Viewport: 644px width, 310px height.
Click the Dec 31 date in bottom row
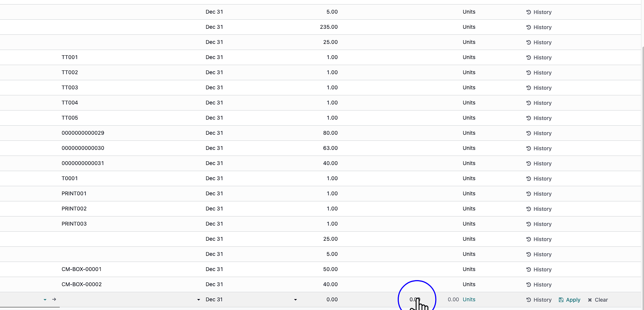click(214, 299)
